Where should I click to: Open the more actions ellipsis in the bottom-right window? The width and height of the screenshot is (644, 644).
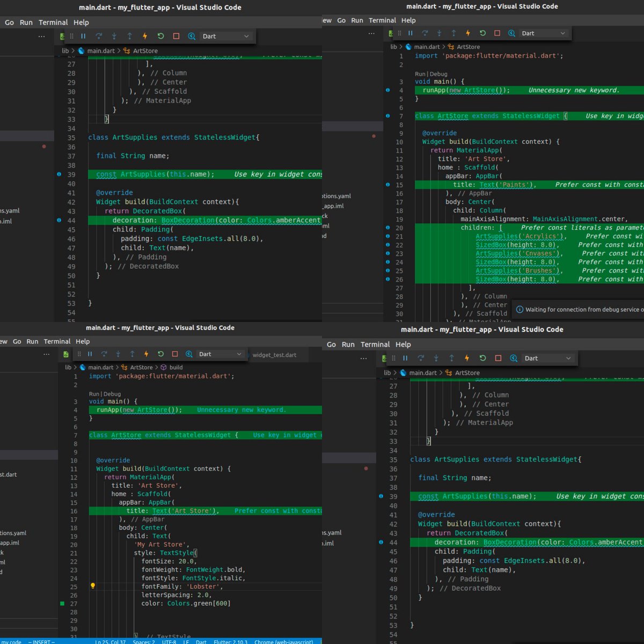point(363,358)
